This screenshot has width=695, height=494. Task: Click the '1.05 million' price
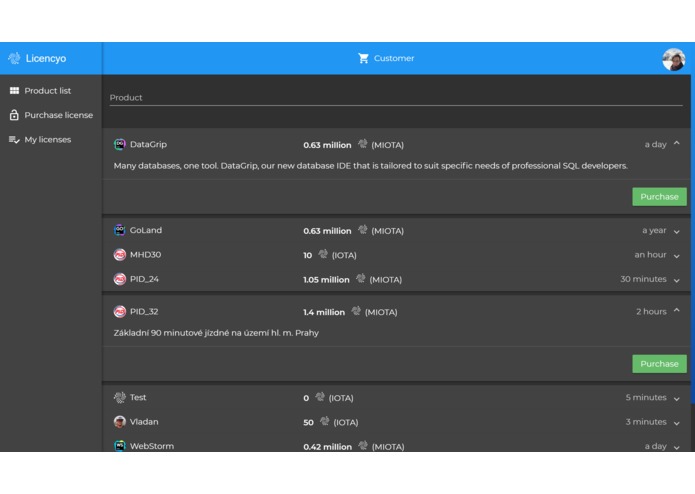click(326, 280)
